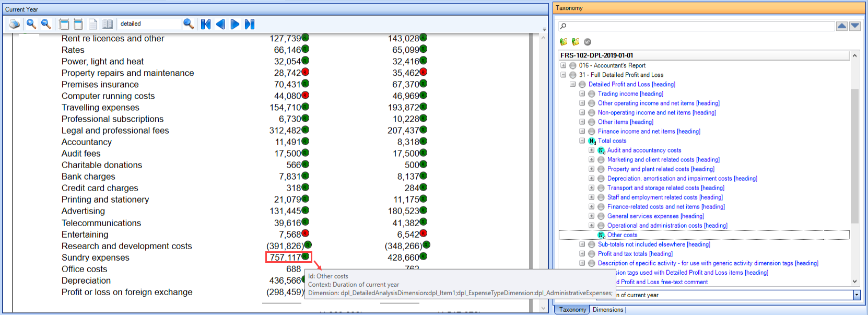
Task: Click the second folder icon under taxonomy search
Action: click(576, 42)
